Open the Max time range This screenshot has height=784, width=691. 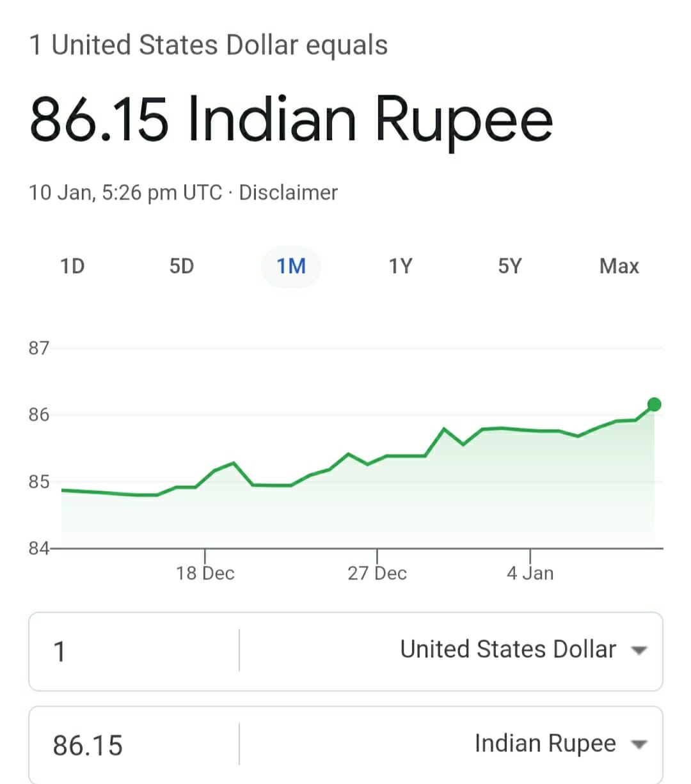pyautogui.click(x=619, y=266)
